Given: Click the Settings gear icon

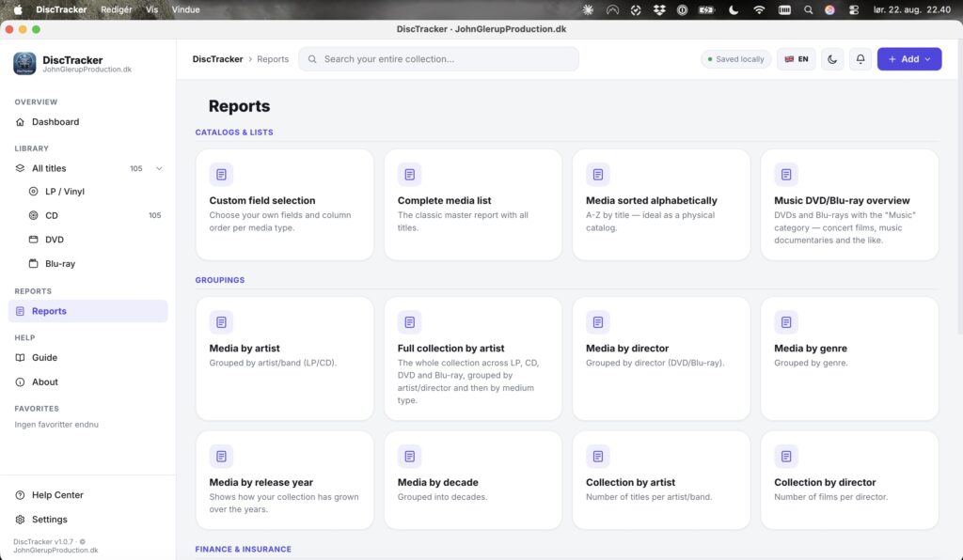Looking at the screenshot, I should (x=21, y=520).
